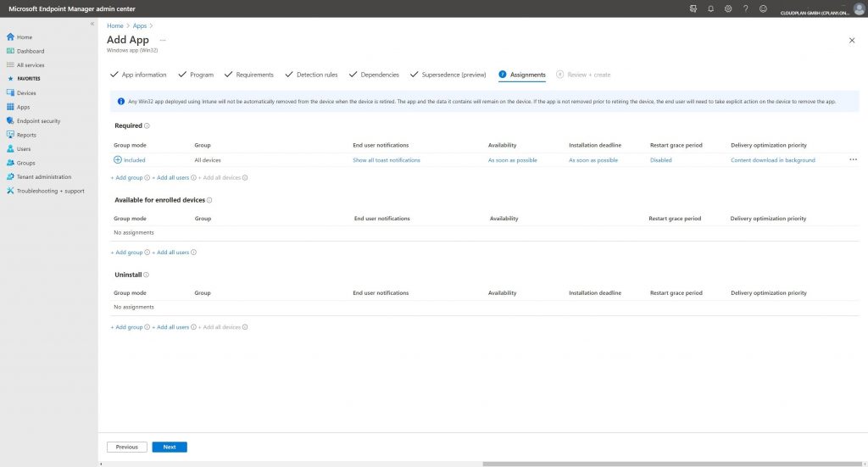
Task: Click Add all users under Uninstall
Action: [x=171, y=327]
